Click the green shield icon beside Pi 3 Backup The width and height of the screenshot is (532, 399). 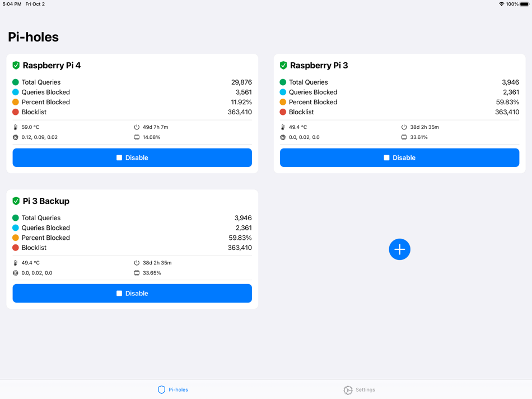[x=16, y=201]
